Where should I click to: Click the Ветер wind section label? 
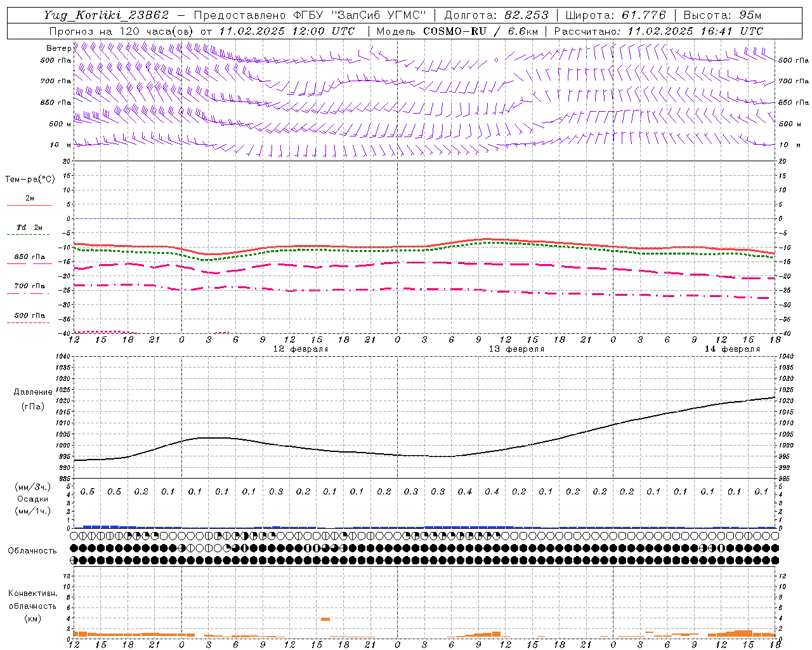(x=58, y=48)
